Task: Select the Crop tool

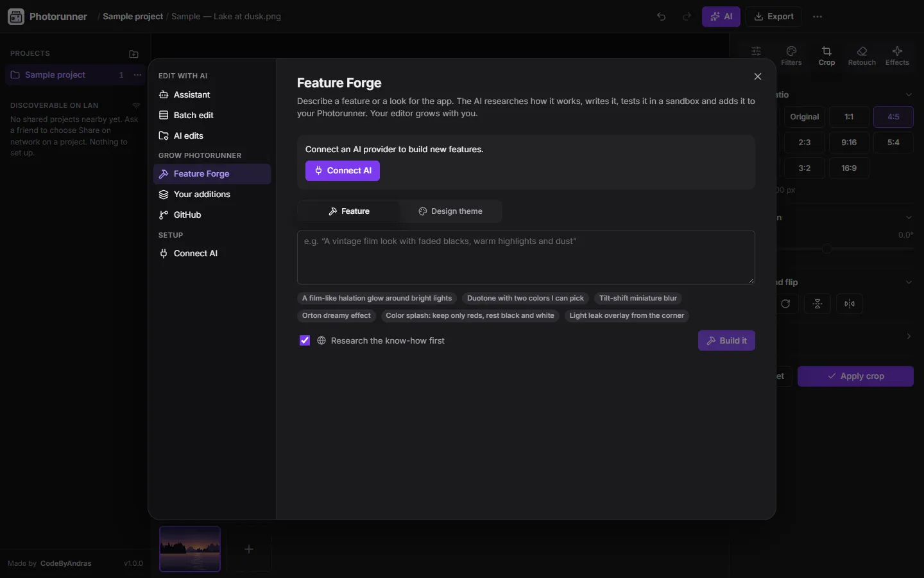Action: pos(826,56)
